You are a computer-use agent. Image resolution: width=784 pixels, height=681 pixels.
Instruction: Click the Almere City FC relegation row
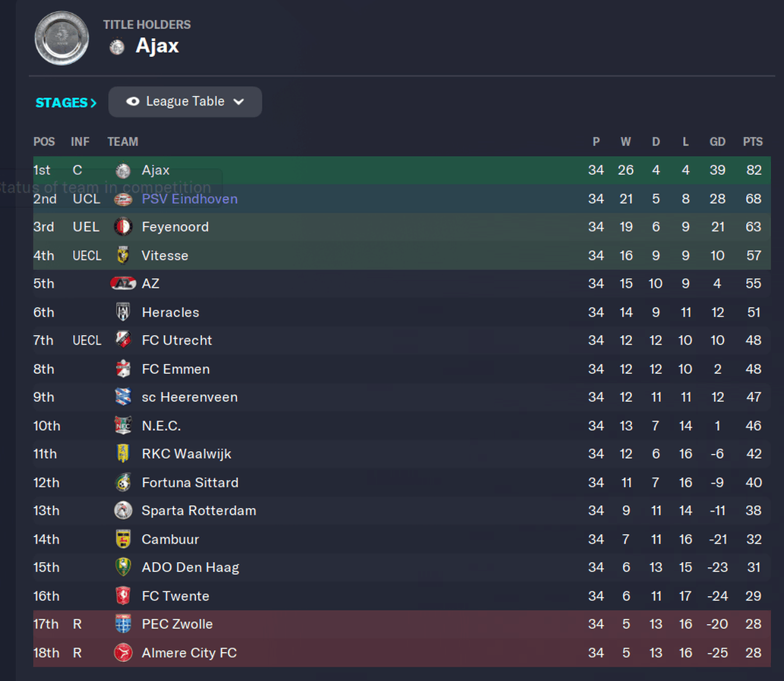pyautogui.click(x=402, y=652)
